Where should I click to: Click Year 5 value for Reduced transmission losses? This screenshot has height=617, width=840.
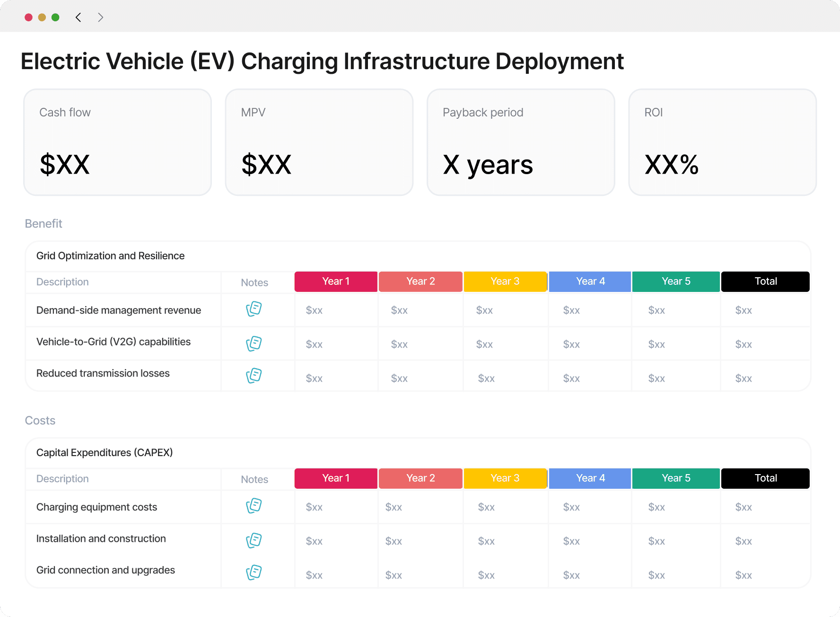coord(656,379)
